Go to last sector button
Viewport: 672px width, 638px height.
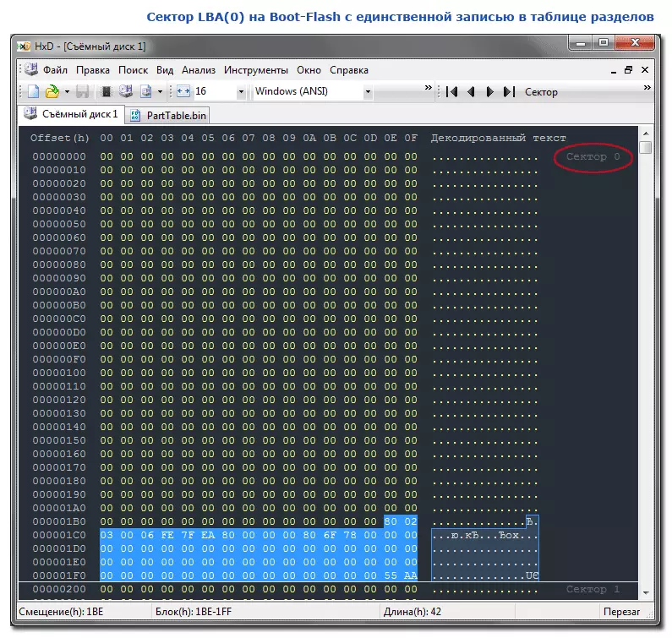tap(509, 92)
